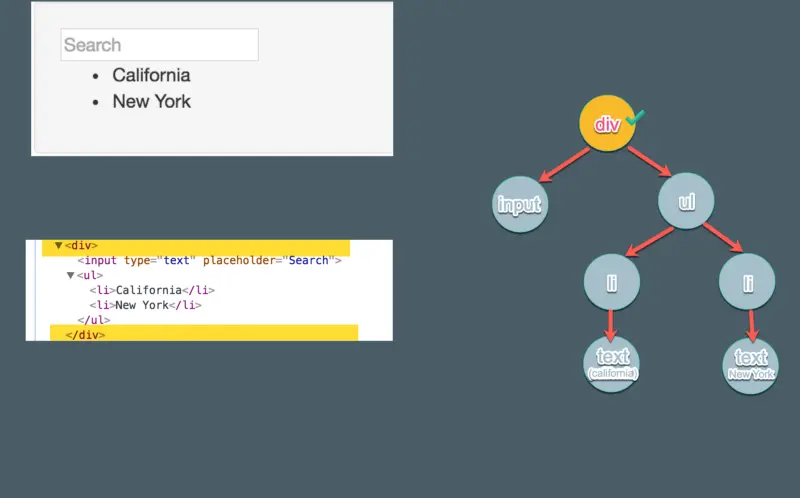Click the orange div node in the tree

[607, 123]
